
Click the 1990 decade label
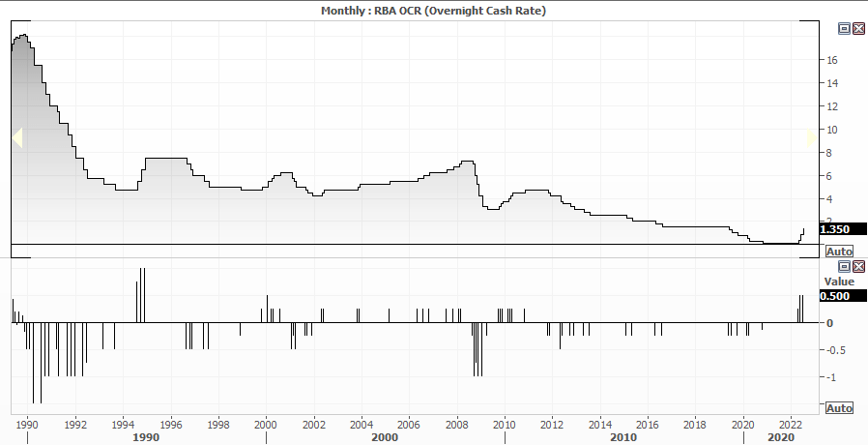[146, 438]
